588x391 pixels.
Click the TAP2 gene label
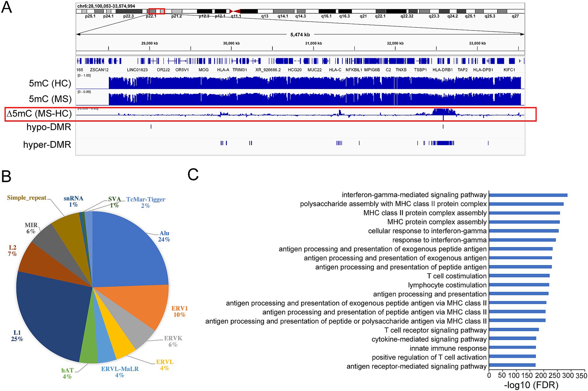(x=463, y=70)
